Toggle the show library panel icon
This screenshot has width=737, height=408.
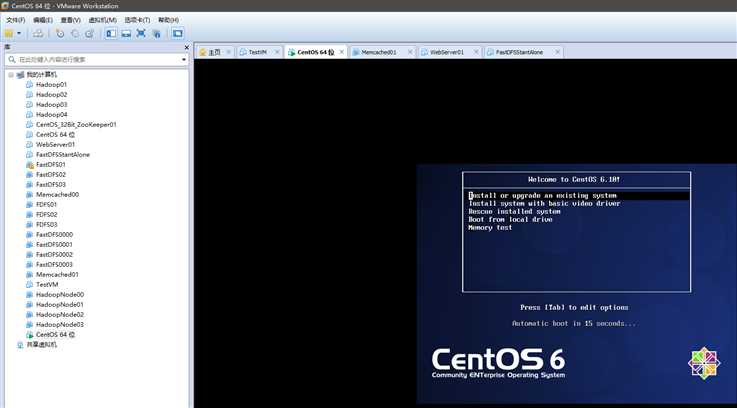click(x=111, y=33)
